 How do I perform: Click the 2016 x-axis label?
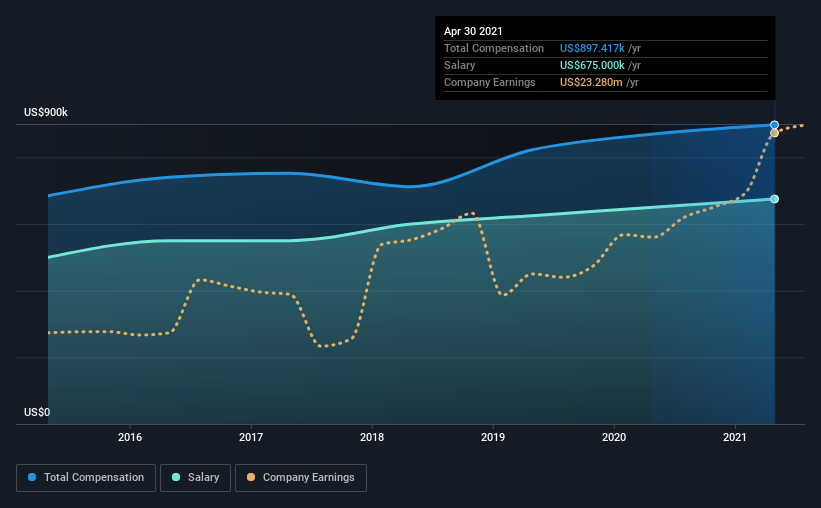[130, 437]
